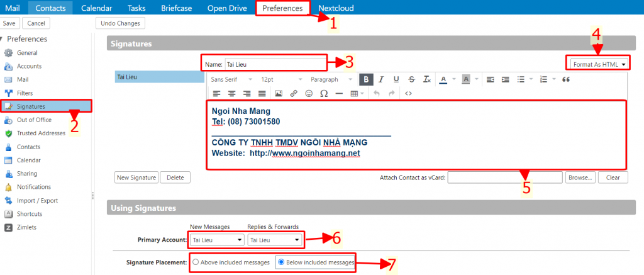Open the text color picker
The height and width of the screenshot is (275, 644).
[x=443, y=79]
